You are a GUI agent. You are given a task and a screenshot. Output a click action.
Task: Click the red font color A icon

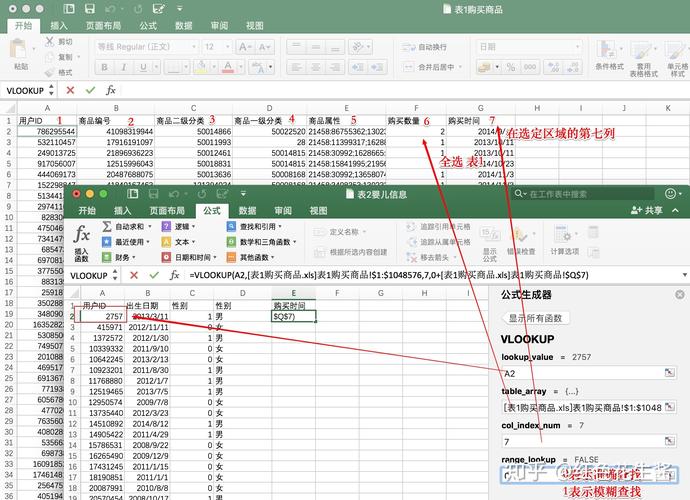click(x=228, y=67)
